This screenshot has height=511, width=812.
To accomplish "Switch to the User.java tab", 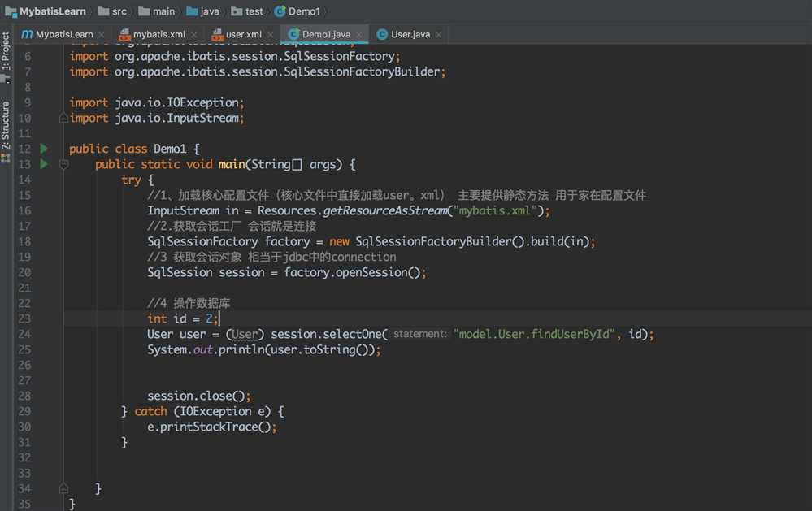I will click(x=410, y=34).
